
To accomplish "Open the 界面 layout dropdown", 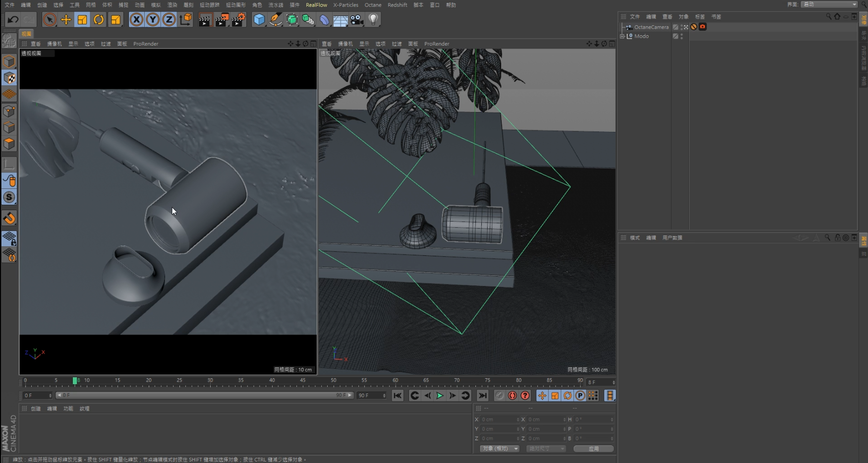I will [829, 4].
